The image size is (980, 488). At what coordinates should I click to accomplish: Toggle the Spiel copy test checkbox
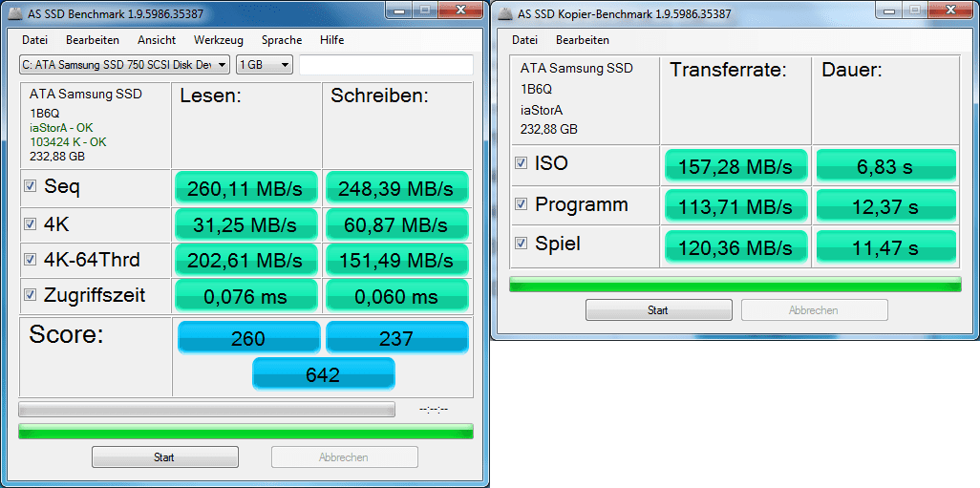pyautogui.click(x=520, y=244)
